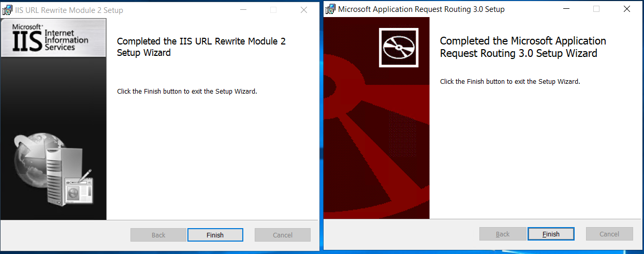
Task: Close the IIS URL Rewrite Module 2 Setup window
Action: [304, 9]
